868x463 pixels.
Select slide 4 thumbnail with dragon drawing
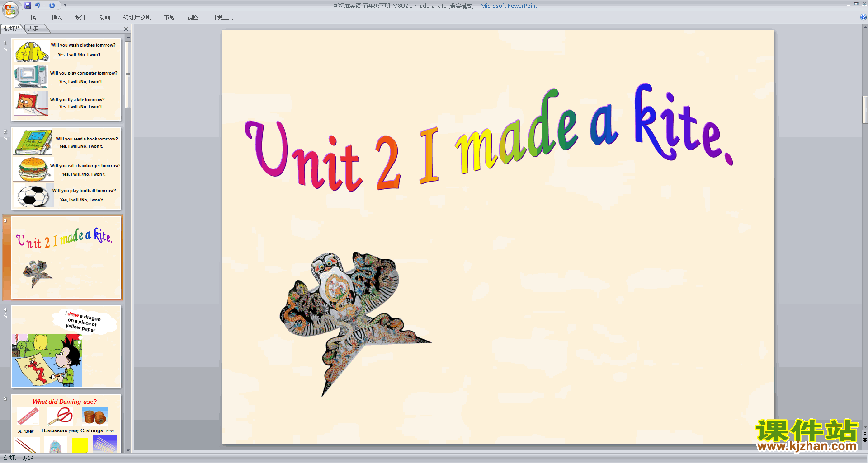pyautogui.click(x=66, y=346)
